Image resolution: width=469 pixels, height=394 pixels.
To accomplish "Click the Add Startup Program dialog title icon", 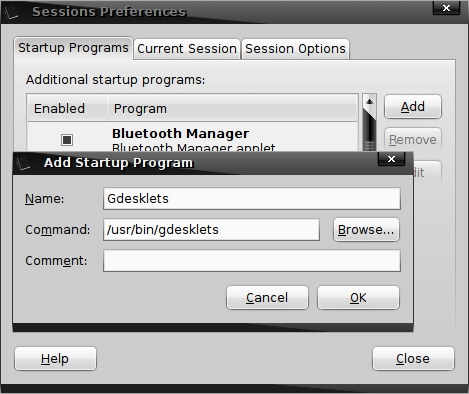I will click(x=23, y=163).
